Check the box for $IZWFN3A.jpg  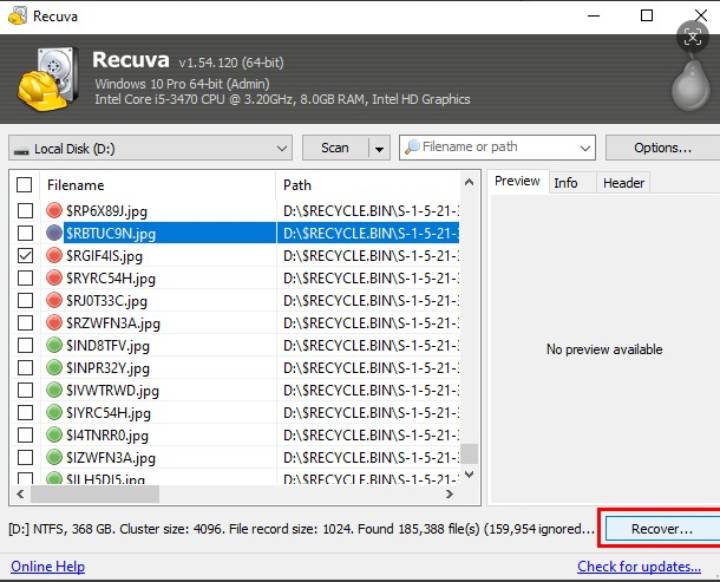pos(25,457)
